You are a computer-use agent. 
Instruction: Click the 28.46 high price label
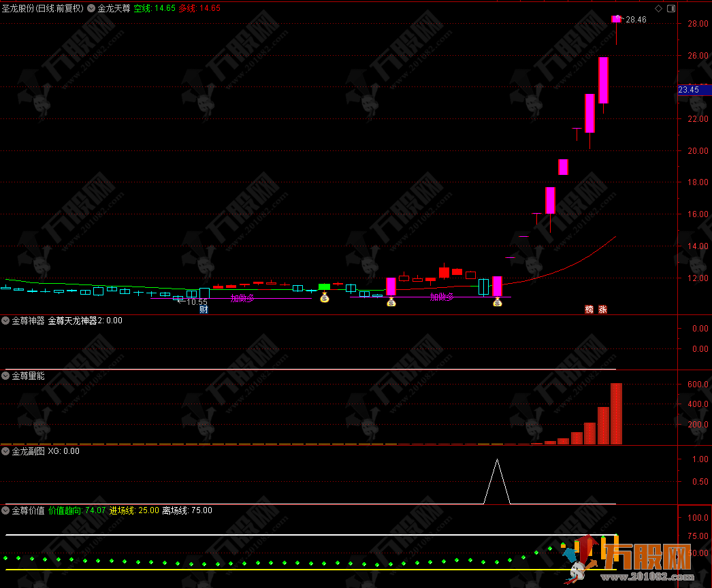click(636, 20)
